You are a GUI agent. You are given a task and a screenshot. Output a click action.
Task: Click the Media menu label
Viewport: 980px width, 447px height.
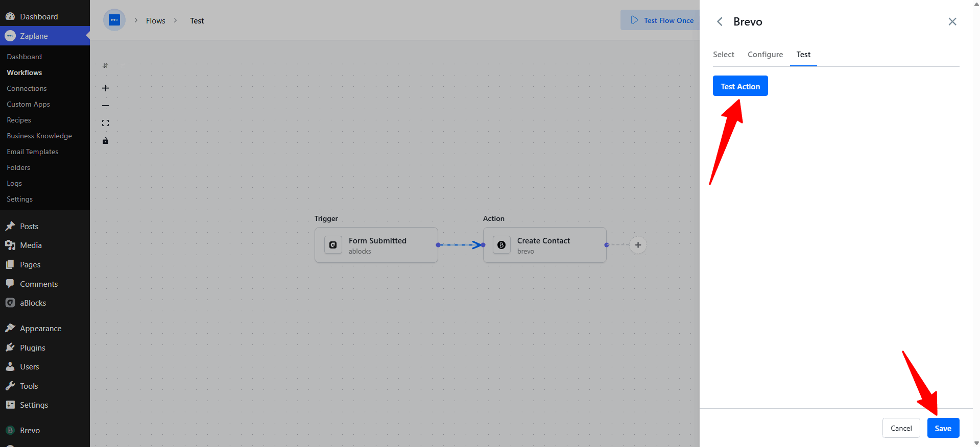click(x=31, y=245)
